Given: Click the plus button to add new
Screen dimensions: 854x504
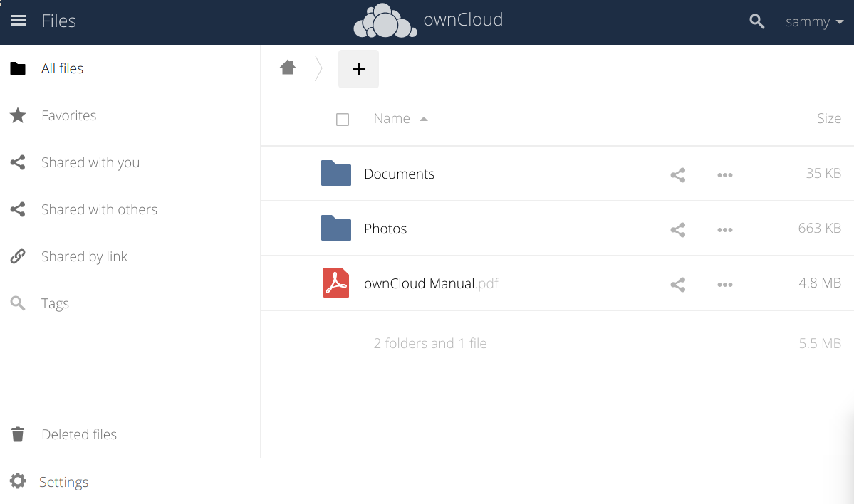Looking at the screenshot, I should tap(358, 69).
